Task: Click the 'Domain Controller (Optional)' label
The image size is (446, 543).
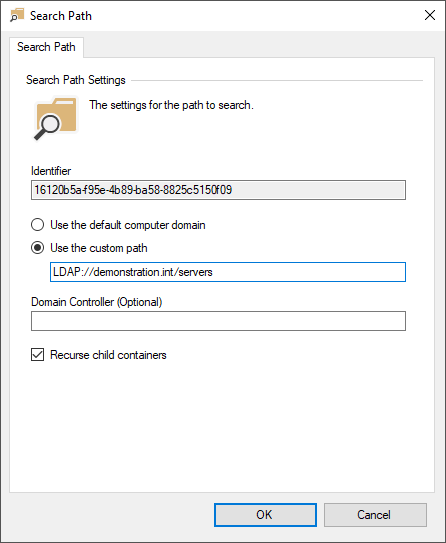Action: pyautogui.click(x=97, y=302)
